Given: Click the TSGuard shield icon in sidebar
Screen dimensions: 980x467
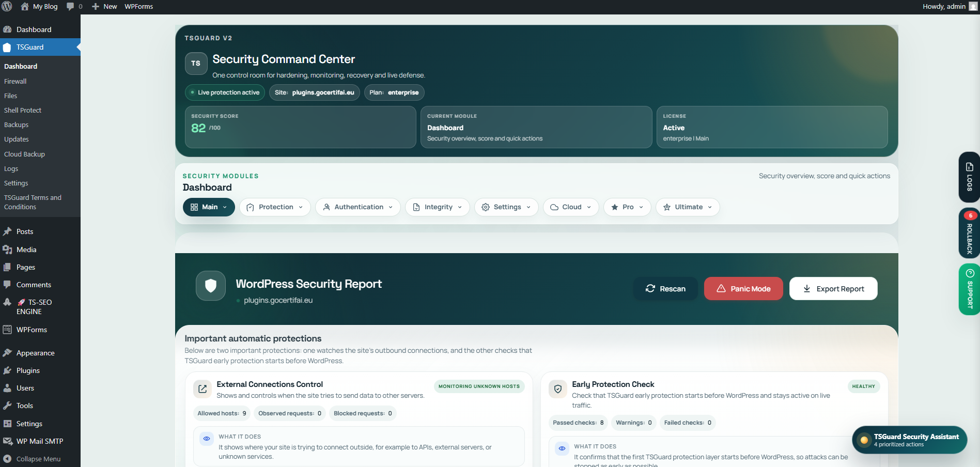Looking at the screenshot, I should pos(7,47).
